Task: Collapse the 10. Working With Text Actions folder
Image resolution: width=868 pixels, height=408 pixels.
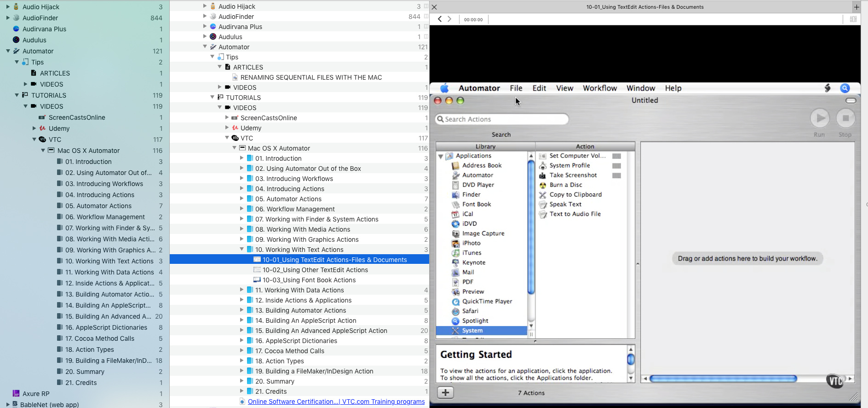Action: (x=242, y=250)
